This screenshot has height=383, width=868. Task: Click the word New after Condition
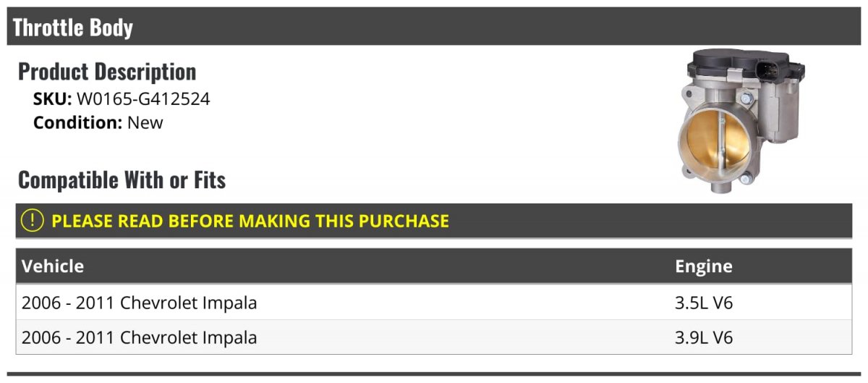tap(145, 122)
